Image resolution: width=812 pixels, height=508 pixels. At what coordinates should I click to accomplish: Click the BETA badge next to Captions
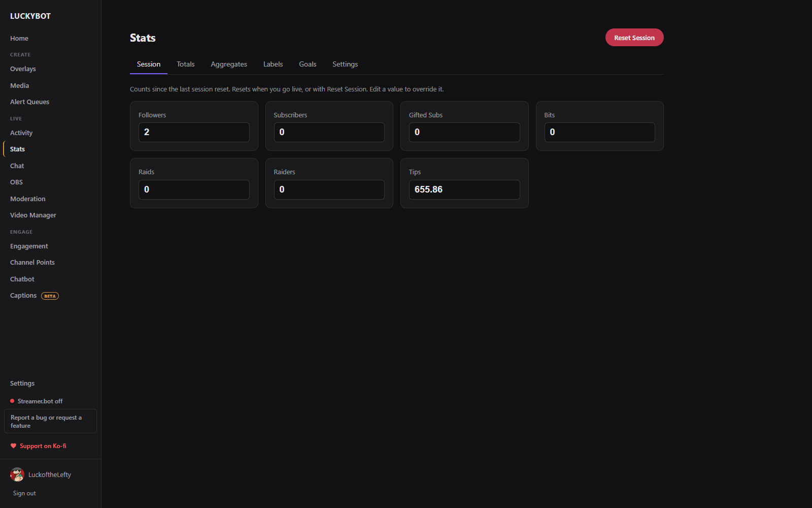tap(50, 296)
